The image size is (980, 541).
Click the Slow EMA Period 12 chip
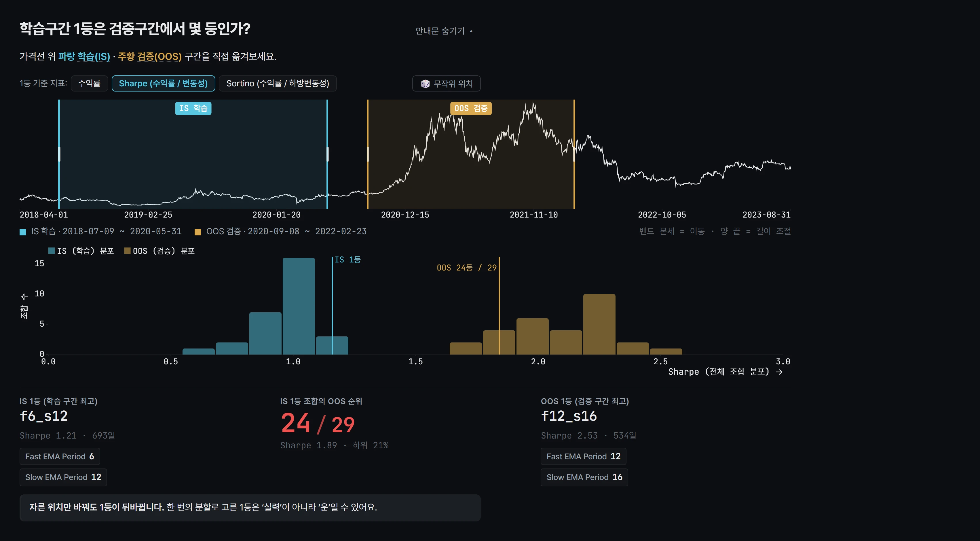pos(63,477)
